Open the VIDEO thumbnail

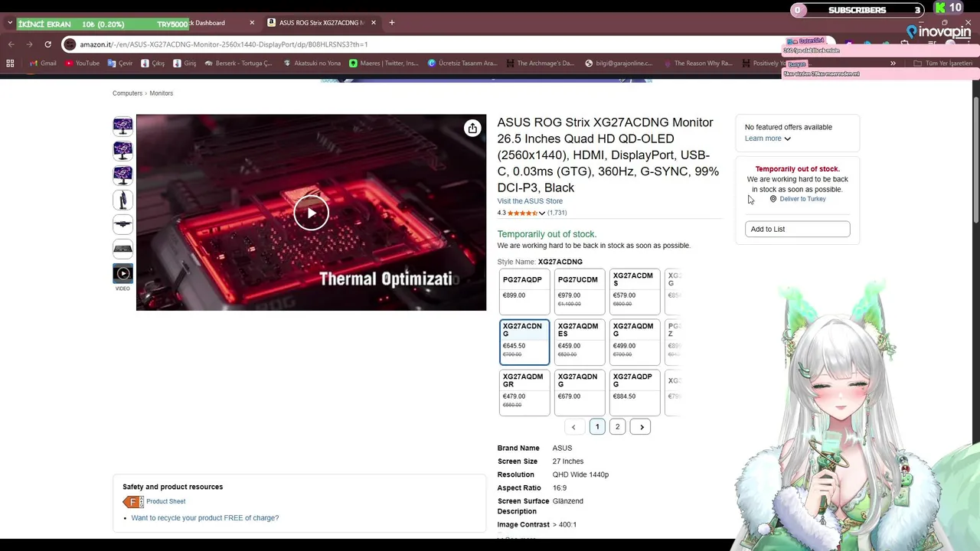click(x=122, y=273)
